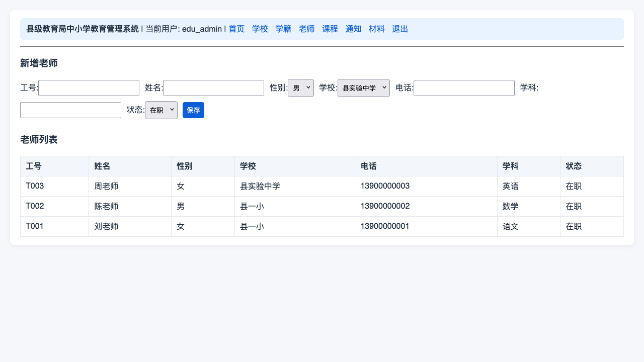
Task: Open the 首页 navigation link
Action: [236, 29]
